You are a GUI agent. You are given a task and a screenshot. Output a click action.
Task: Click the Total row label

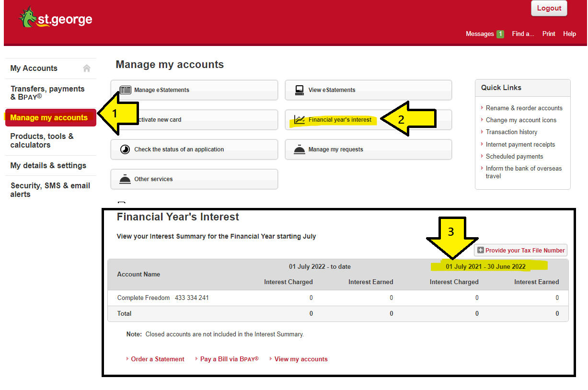124,313
